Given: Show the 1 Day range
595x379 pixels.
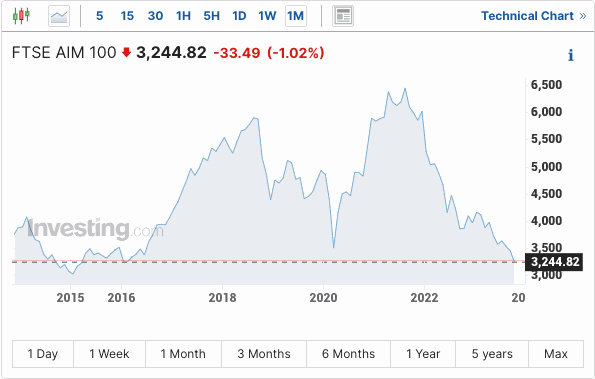Looking at the screenshot, I should pos(43,354).
